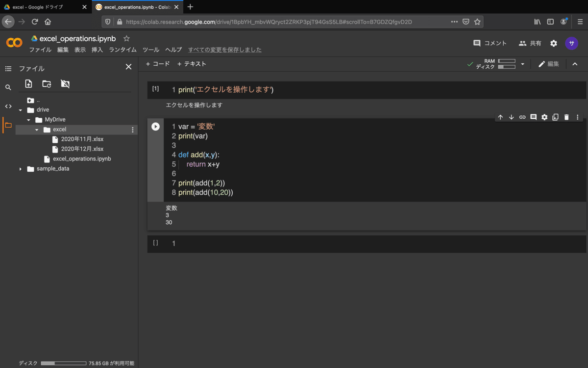Collapse the Colab header with chevron
This screenshot has width=588, height=368.
(x=575, y=64)
